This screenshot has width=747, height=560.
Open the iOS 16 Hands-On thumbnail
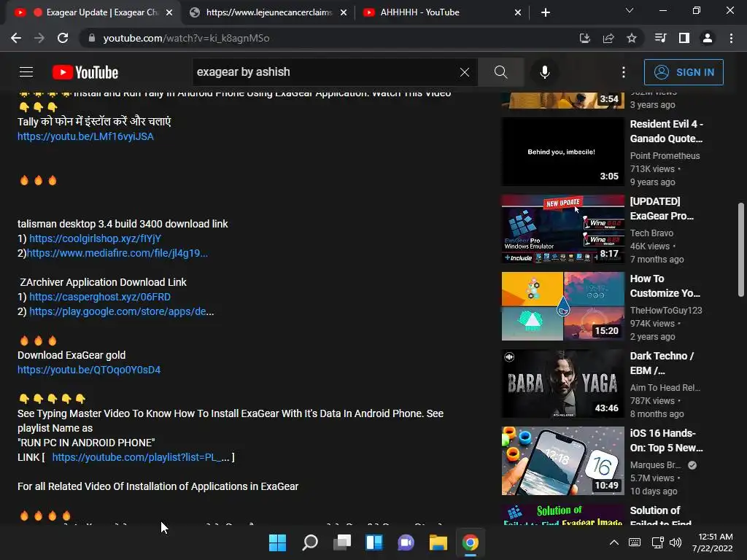click(x=562, y=461)
